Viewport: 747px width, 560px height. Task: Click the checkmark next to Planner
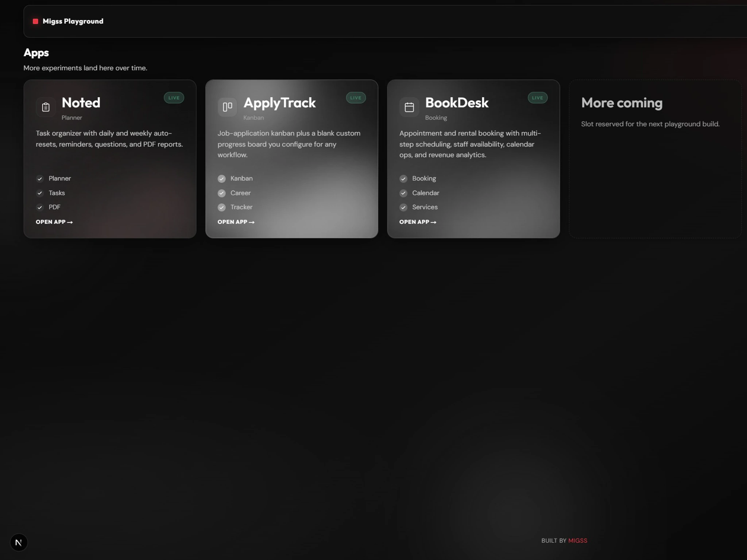pos(40,179)
